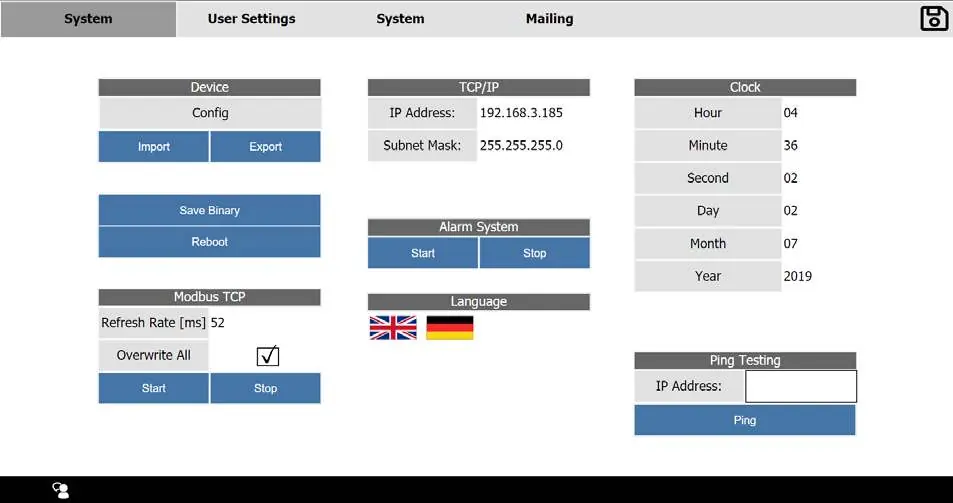Click the Ping Testing section header
This screenshot has height=503, width=953.
point(745,360)
